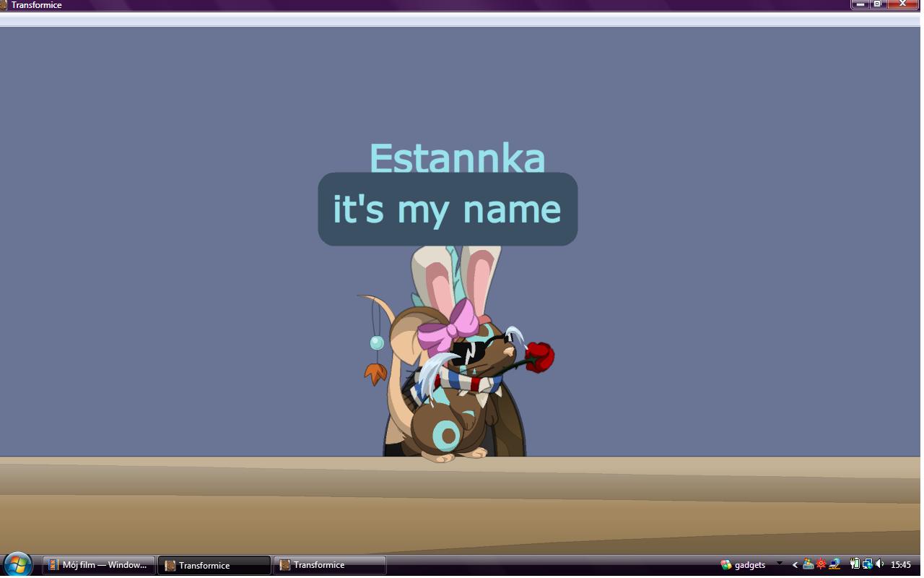The image size is (924, 578).
Task: Click the gadgets text label in taskbar
Action: pos(751,564)
